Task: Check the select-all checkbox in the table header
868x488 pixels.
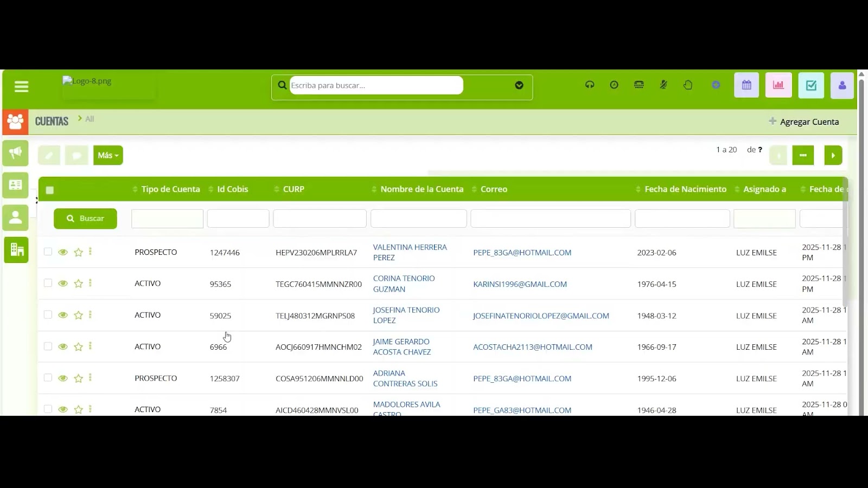Action: (x=49, y=190)
